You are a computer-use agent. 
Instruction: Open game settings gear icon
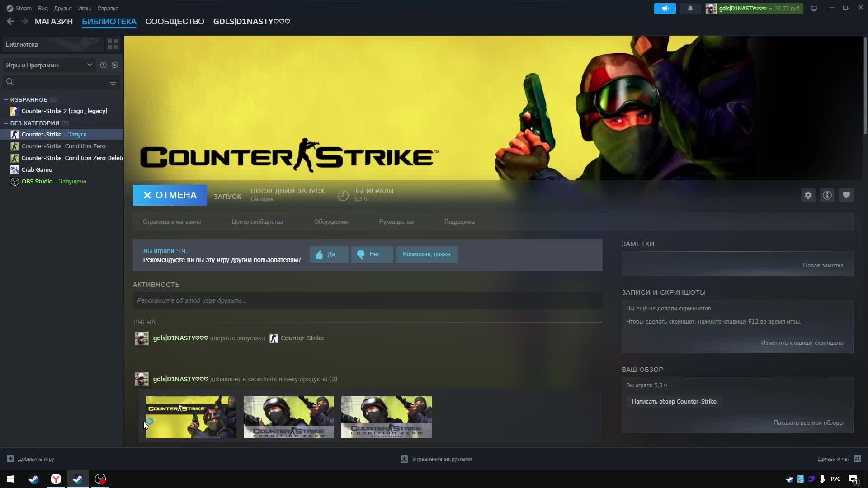[808, 195]
